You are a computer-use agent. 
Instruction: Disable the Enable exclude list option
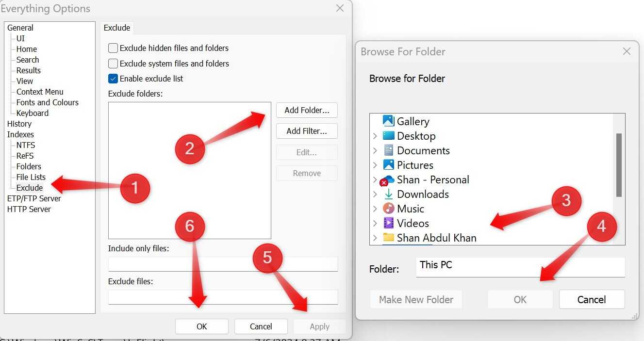113,79
